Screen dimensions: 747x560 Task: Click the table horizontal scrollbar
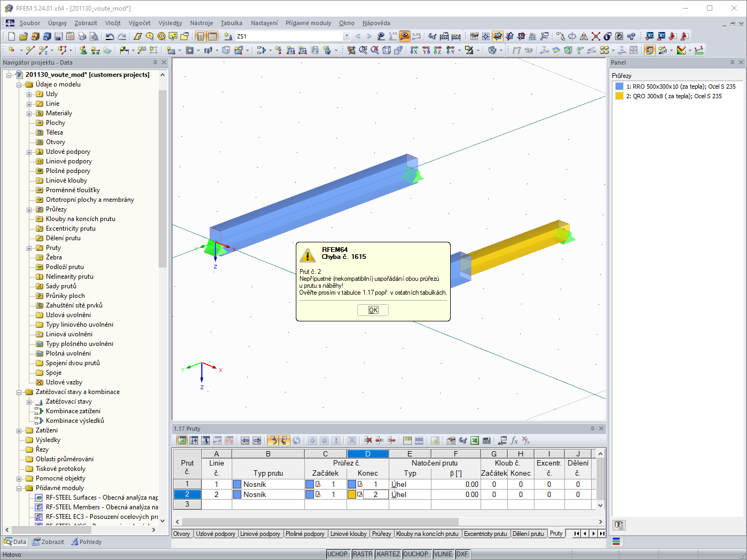(x=319, y=522)
